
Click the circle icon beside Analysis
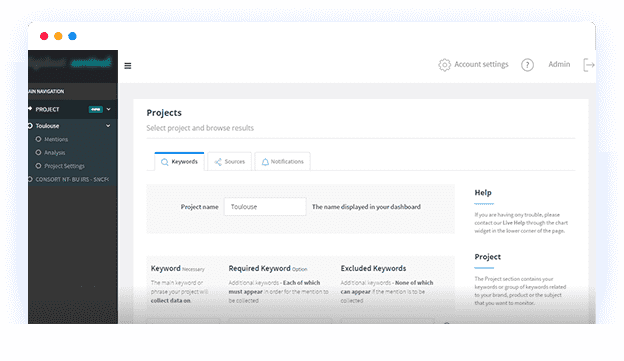[39, 152]
